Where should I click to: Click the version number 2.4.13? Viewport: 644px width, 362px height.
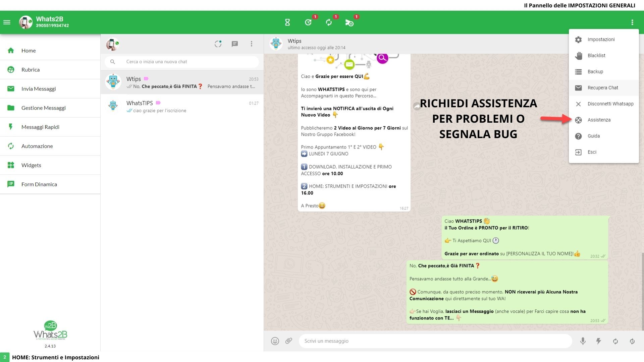[x=50, y=346]
